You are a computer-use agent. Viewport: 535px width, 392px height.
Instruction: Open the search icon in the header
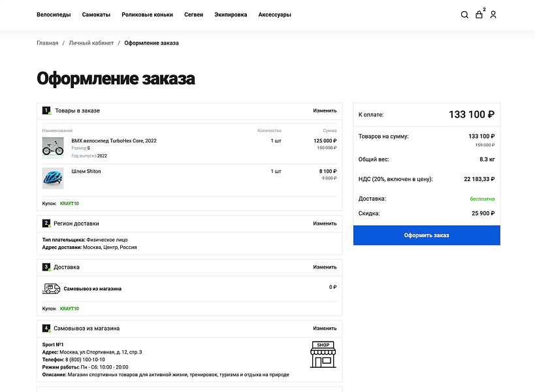[x=464, y=14]
